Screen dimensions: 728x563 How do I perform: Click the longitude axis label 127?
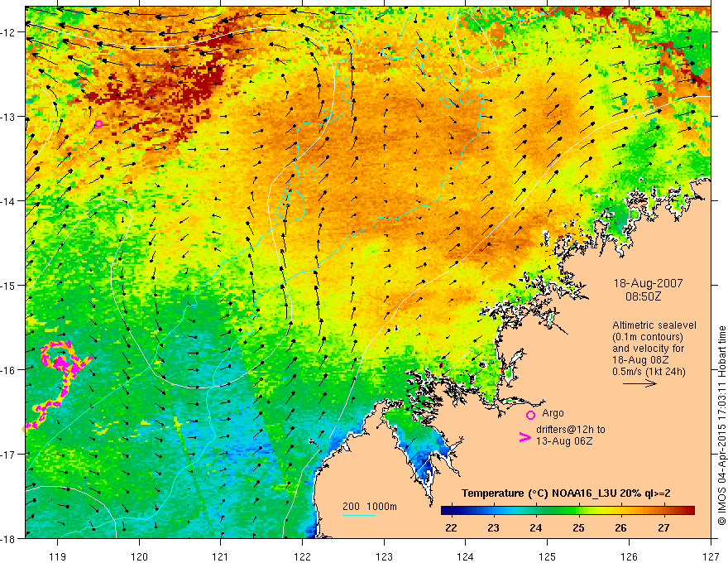[x=711, y=556]
